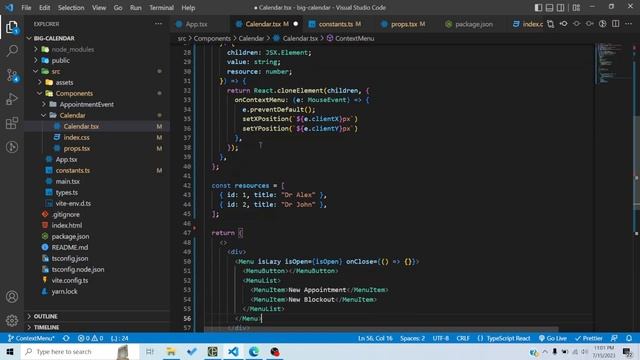Click the ContextMenu* branch in status bar
640x360 pixels.
coord(31,338)
